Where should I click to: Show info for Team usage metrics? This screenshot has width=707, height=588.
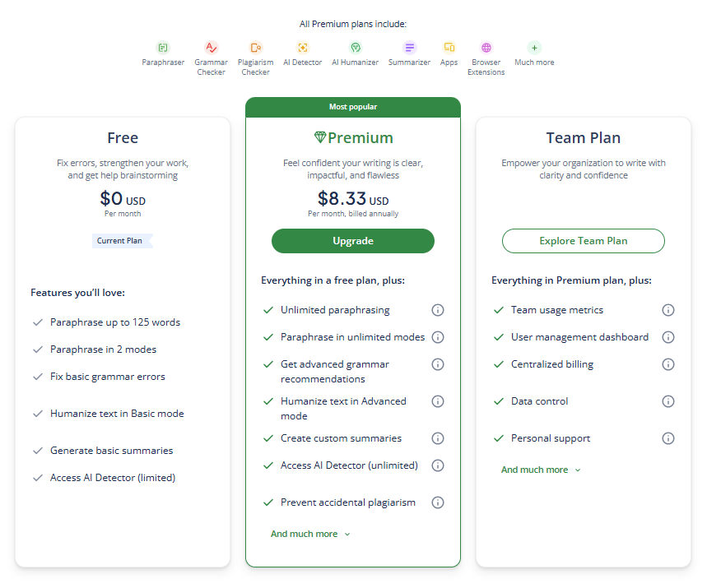tap(668, 310)
